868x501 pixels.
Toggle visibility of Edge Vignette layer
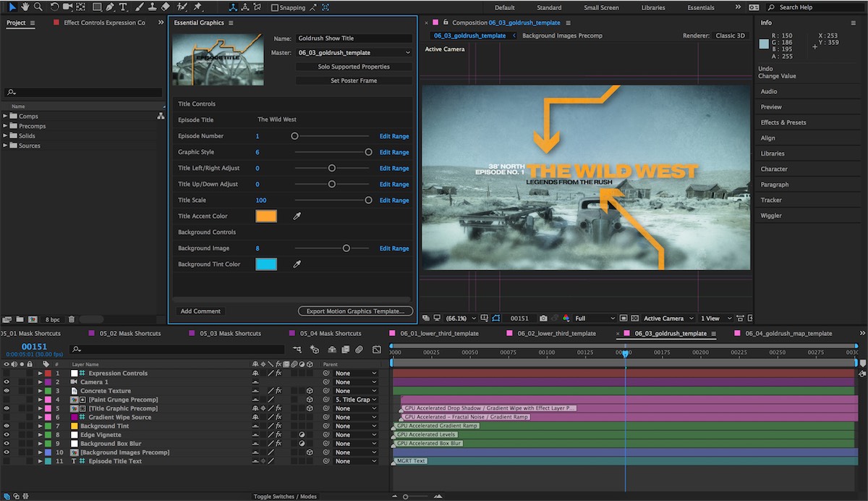pyautogui.click(x=7, y=435)
